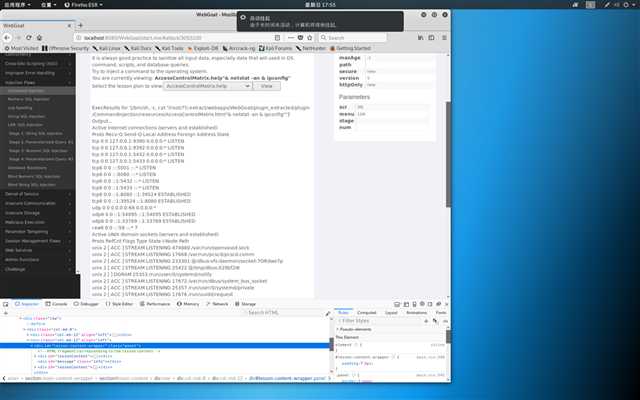Toggle responsive design mode icon
This screenshot has height=400, width=640.
click(x=414, y=304)
